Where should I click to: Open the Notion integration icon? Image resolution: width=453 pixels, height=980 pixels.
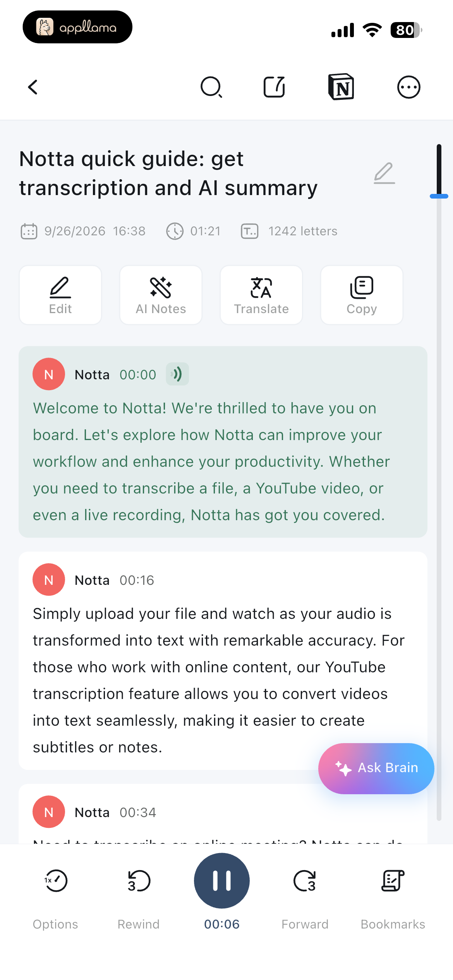(341, 87)
